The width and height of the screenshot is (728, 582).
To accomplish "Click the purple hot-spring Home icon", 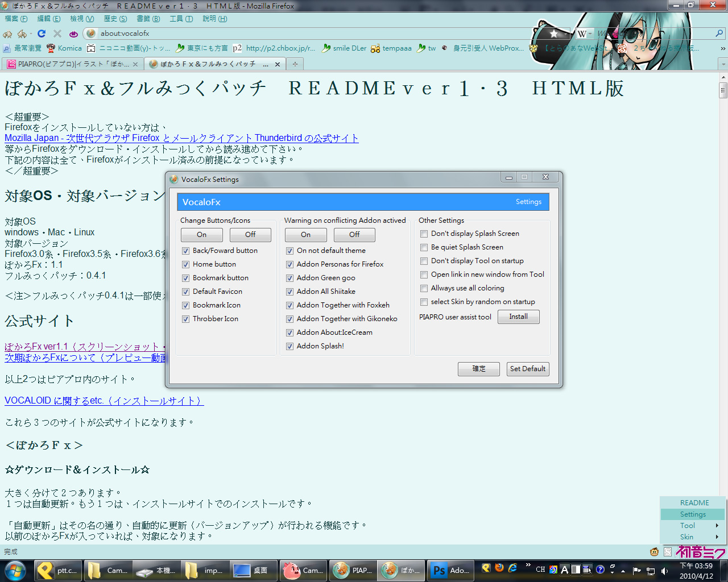I will 73,34.
